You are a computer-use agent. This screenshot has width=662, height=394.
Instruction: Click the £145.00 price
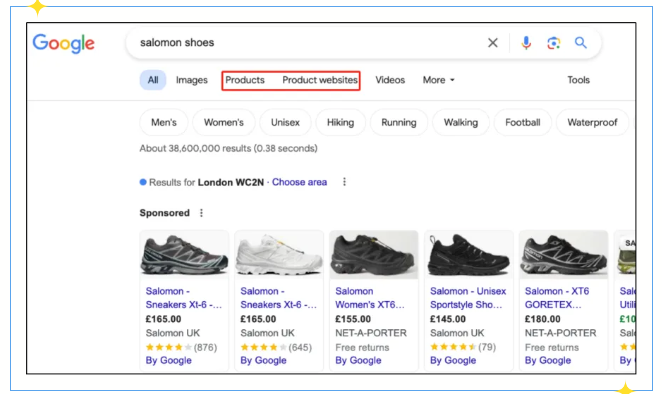[x=448, y=319]
